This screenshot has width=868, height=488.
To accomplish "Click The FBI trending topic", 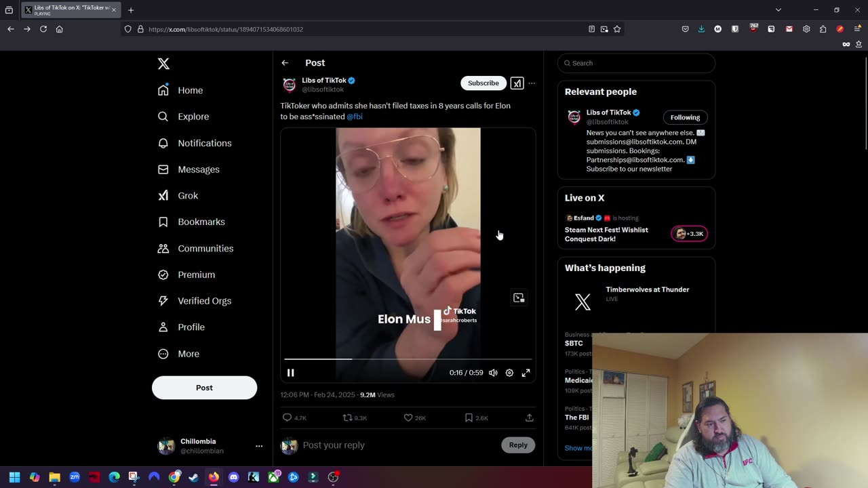I will (x=576, y=418).
